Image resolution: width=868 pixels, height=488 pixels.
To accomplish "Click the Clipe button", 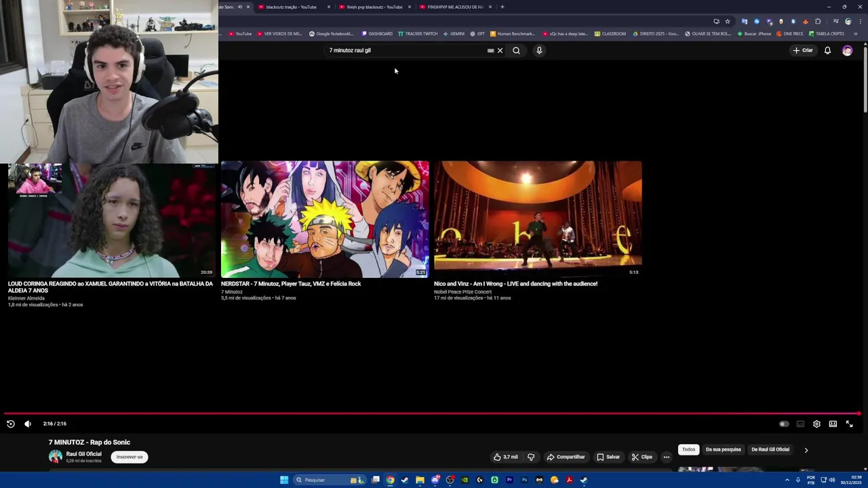I will (x=642, y=457).
